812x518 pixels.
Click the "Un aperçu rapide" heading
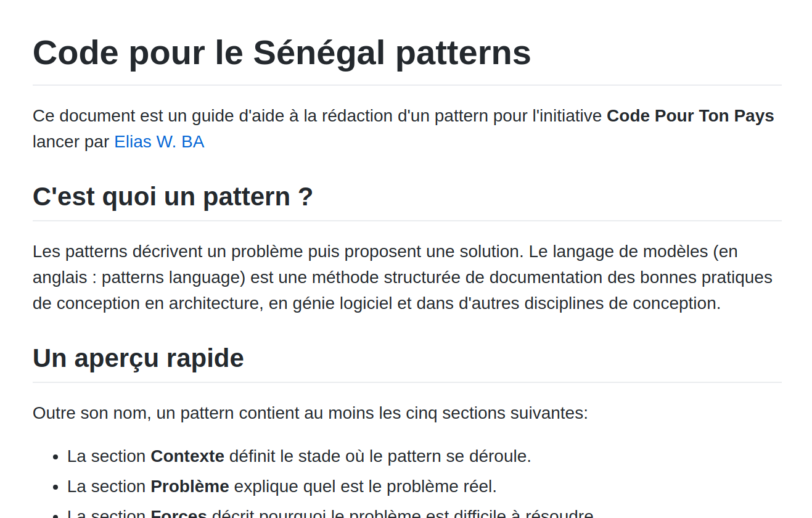click(138, 358)
